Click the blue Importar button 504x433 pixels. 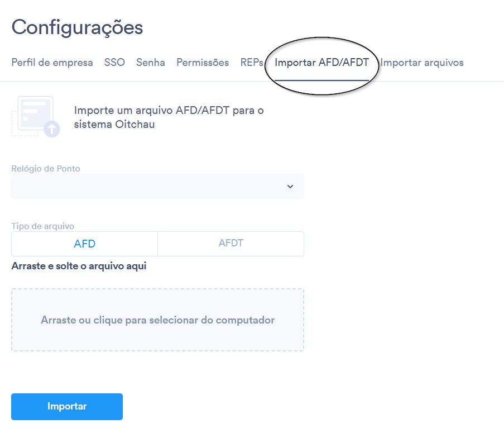click(67, 406)
